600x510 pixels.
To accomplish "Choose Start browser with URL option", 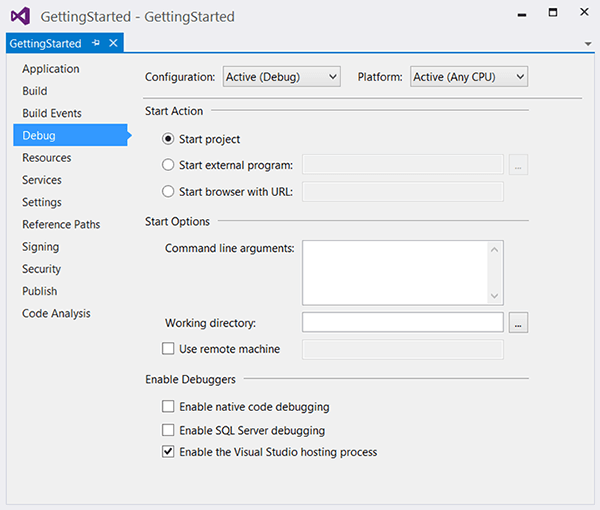I will 168,191.
